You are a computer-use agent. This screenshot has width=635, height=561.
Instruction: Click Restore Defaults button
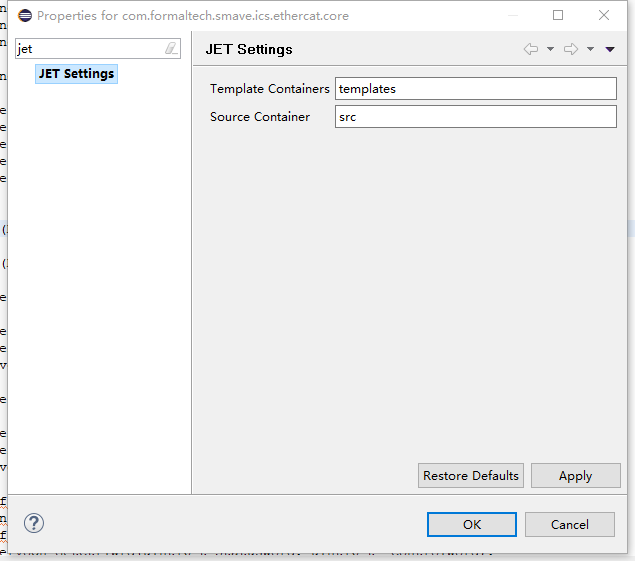click(x=471, y=476)
